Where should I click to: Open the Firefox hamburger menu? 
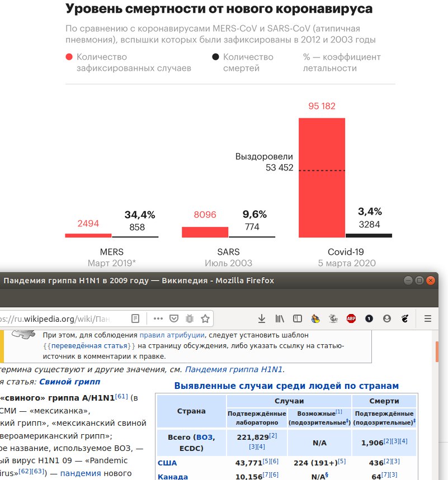428,319
